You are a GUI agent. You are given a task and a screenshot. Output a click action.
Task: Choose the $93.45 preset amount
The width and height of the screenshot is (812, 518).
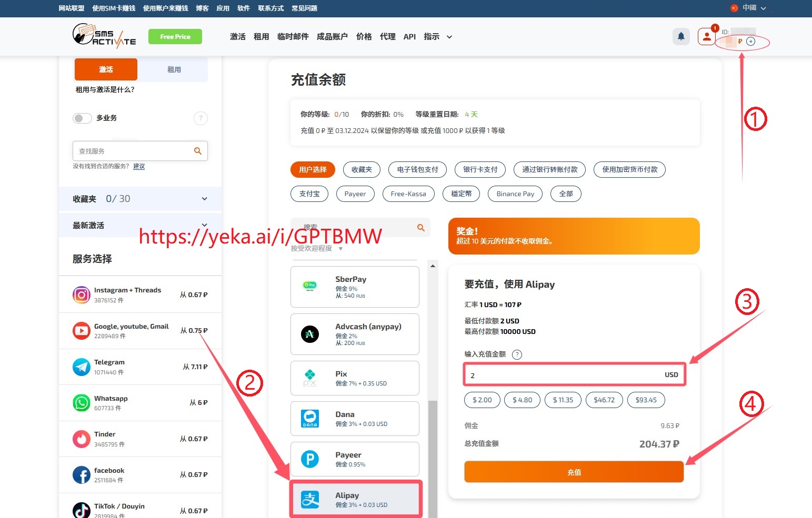coord(646,400)
